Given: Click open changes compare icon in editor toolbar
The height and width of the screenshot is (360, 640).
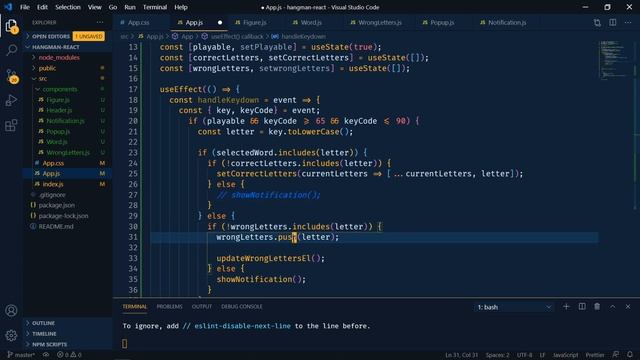Looking at the screenshot, I should (x=597, y=23).
